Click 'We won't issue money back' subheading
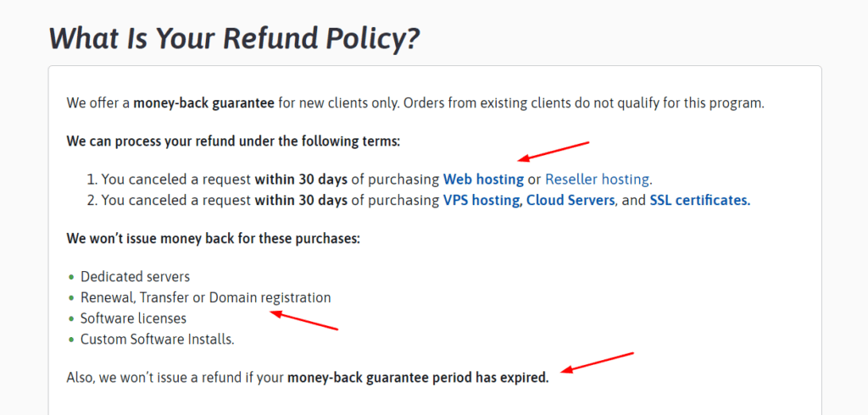Image resolution: width=868 pixels, height=415 pixels. 213,239
